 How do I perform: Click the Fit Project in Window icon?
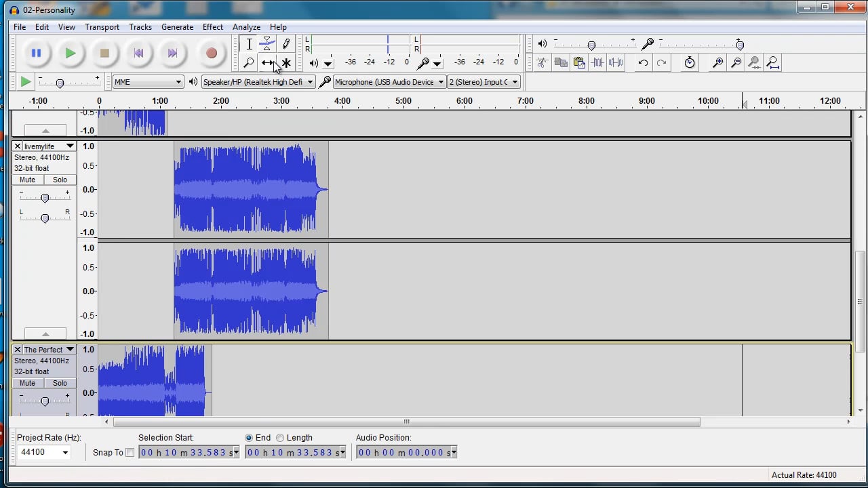(772, 62)
